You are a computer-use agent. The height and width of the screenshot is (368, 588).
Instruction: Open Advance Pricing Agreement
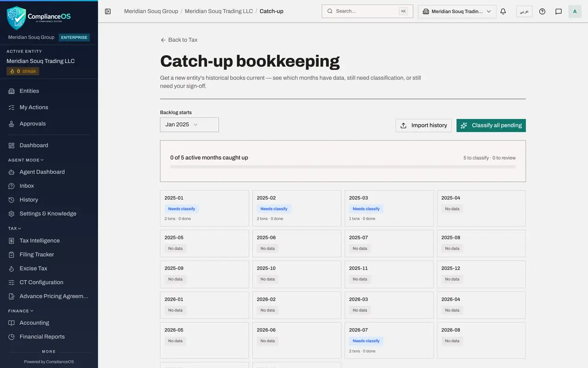(x=49, y=296)
